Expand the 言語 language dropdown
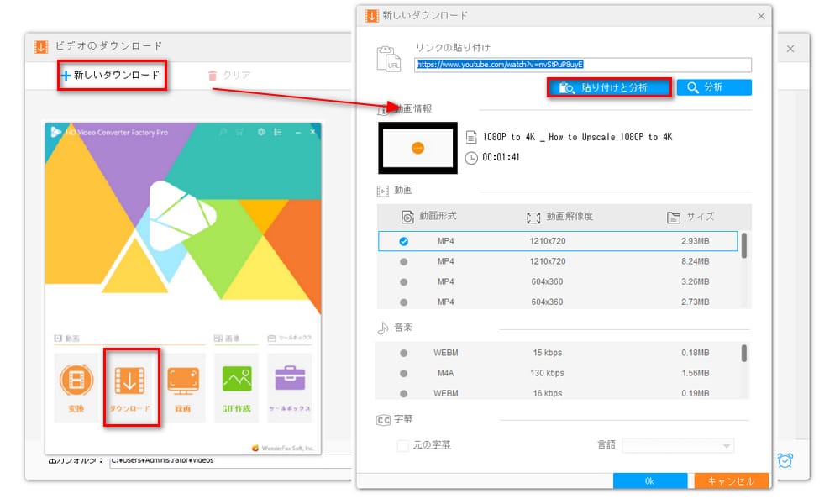 tap(678, 445)
